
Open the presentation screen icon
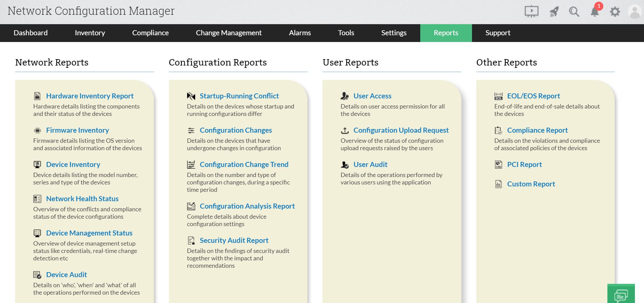(531, 11)
